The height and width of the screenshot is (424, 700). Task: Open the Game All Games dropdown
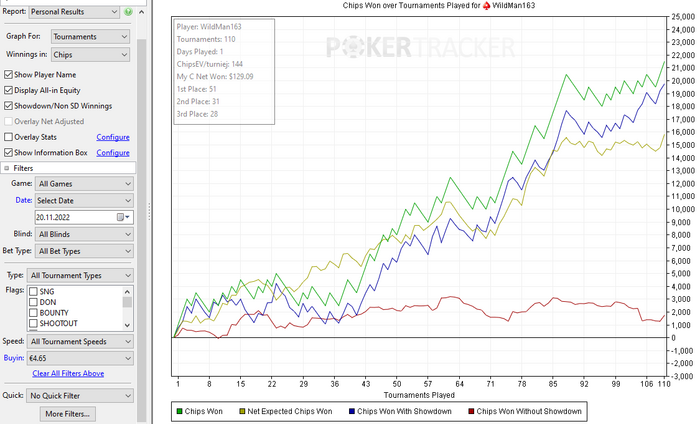[x=84, y=184]
